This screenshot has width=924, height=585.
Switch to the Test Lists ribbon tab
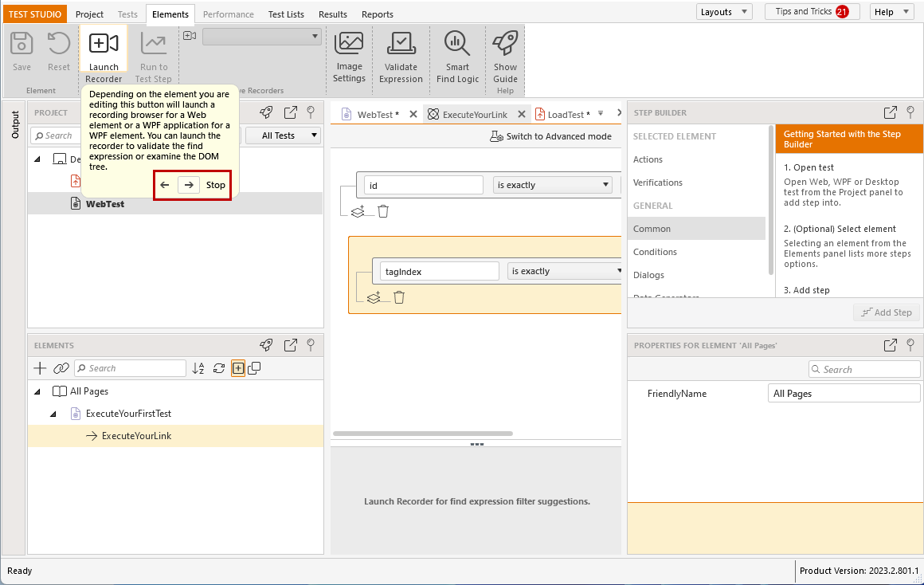tap(287, 14)
